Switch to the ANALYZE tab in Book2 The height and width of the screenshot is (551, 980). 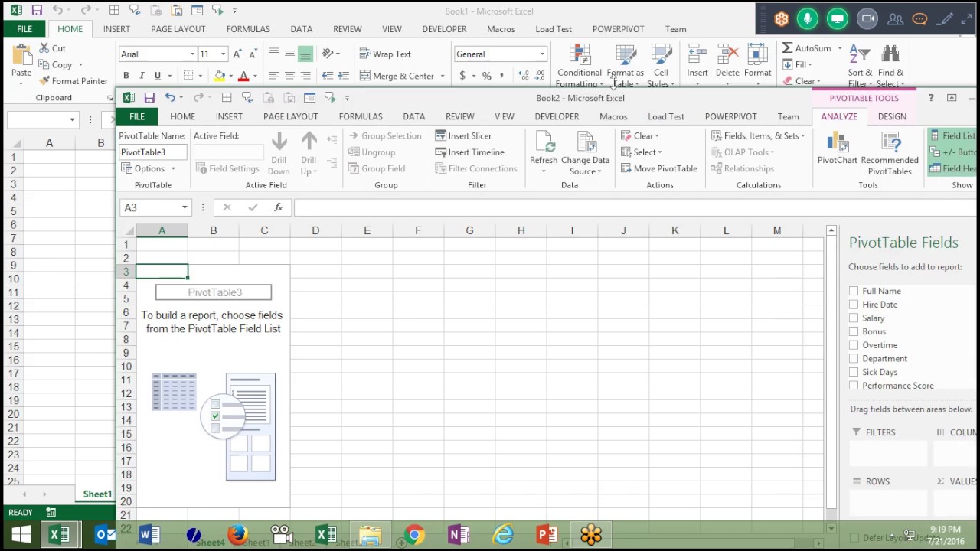(839, 116)
